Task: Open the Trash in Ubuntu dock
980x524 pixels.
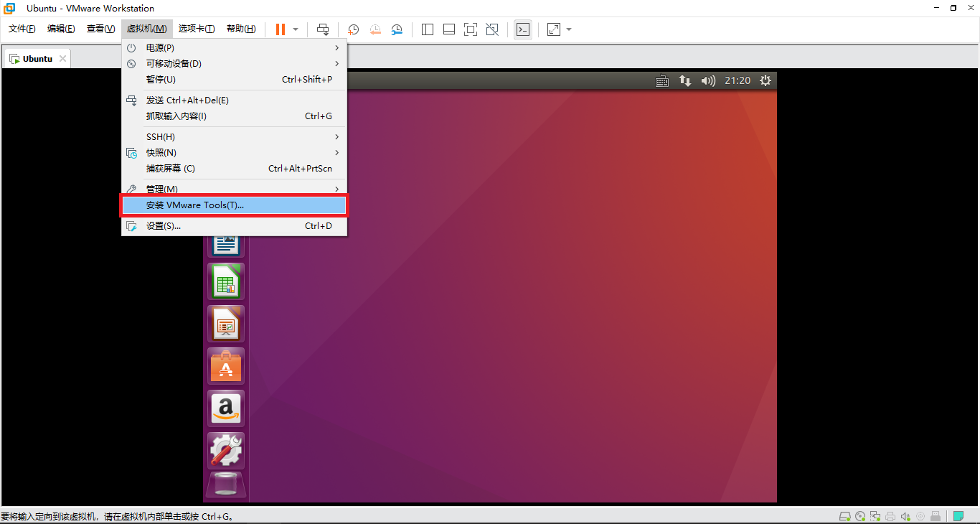Action: [x=226, y=485]
